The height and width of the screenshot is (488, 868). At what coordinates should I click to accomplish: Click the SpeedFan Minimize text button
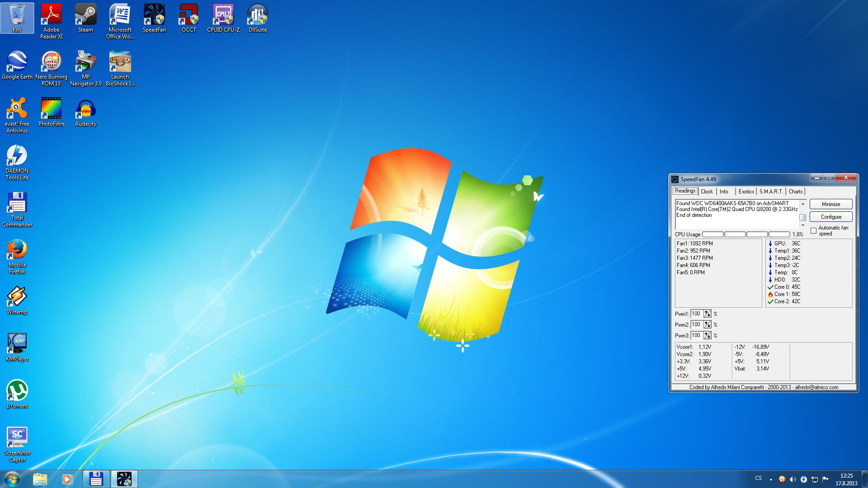click(831, 204)
